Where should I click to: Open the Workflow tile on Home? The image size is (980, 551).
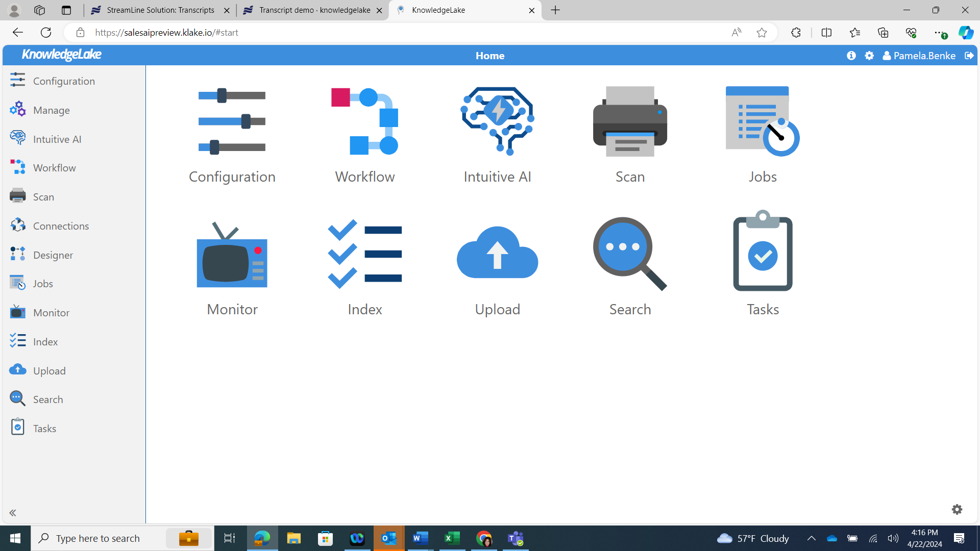click(364, 134)
